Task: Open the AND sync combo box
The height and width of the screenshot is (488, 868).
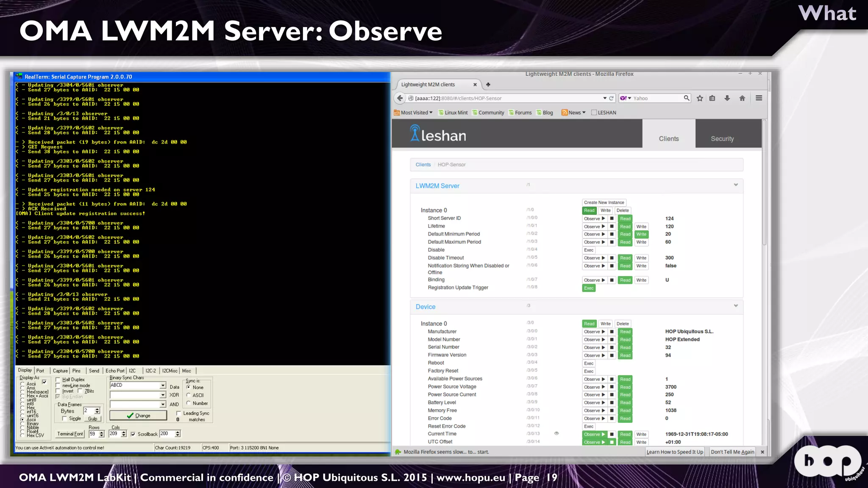Action: pyautogui.click(x=163, y=405)
